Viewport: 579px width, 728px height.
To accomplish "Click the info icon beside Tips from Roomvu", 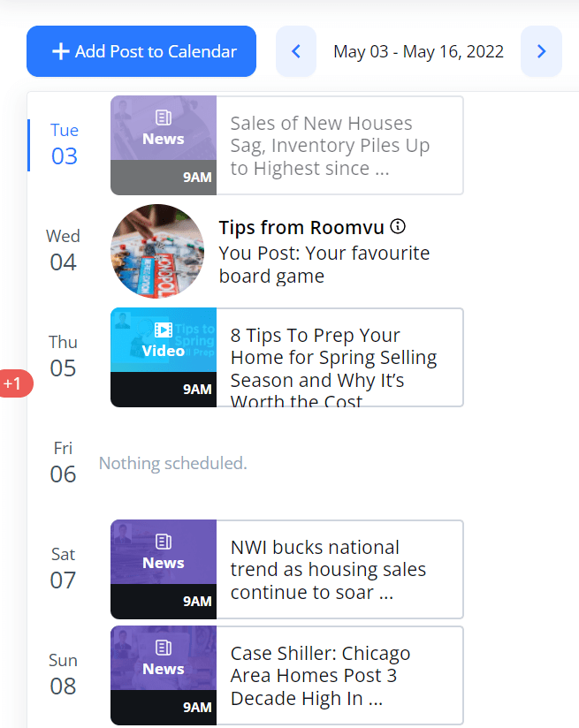I will (x=398, y=227).
